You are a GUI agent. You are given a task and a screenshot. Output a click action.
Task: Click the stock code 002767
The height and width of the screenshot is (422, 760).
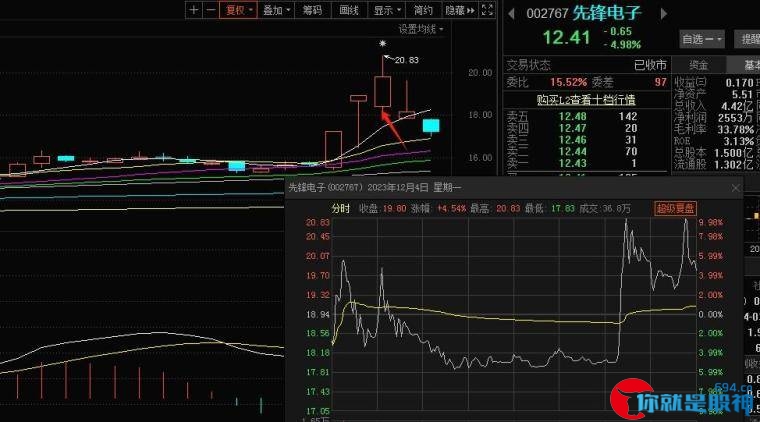coord(547,14)
